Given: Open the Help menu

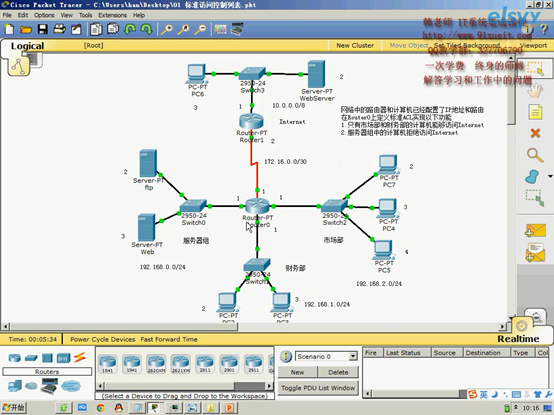Looking at the screenshot, I should (139, 15).
